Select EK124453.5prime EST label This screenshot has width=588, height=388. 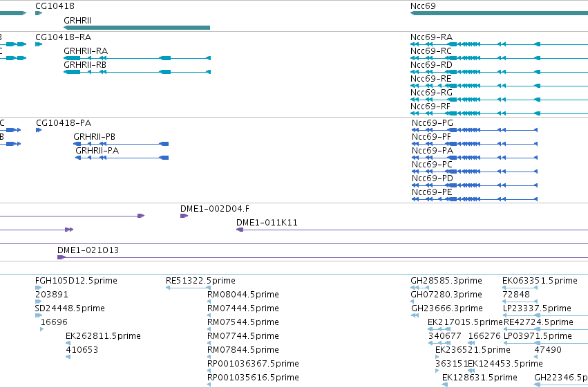(x=506, y=364)
